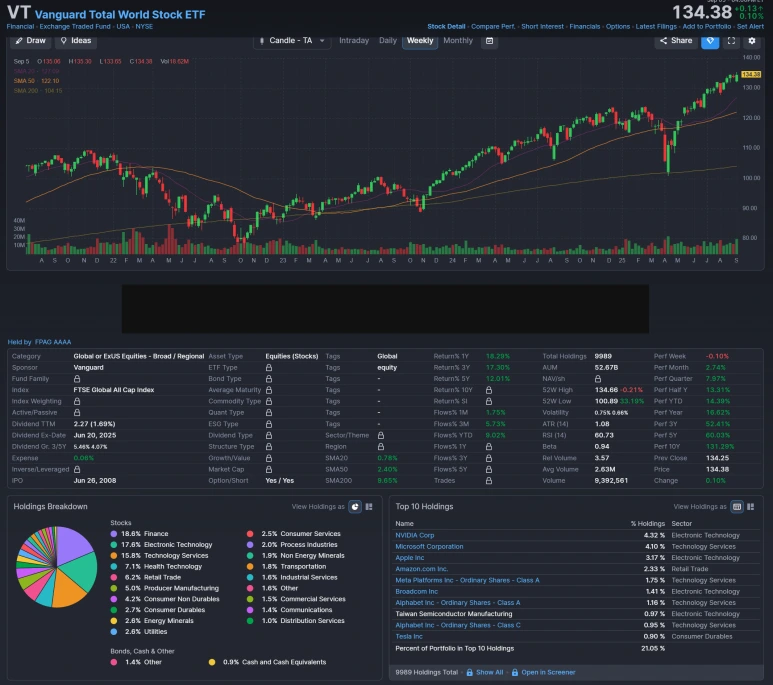
Task: Open Financials link in header
Action: coord(585,27)
